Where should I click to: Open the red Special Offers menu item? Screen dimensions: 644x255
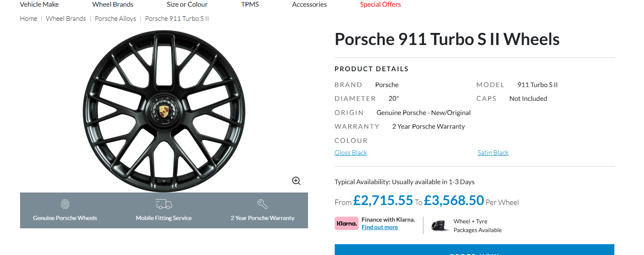(x=380, y=5)
